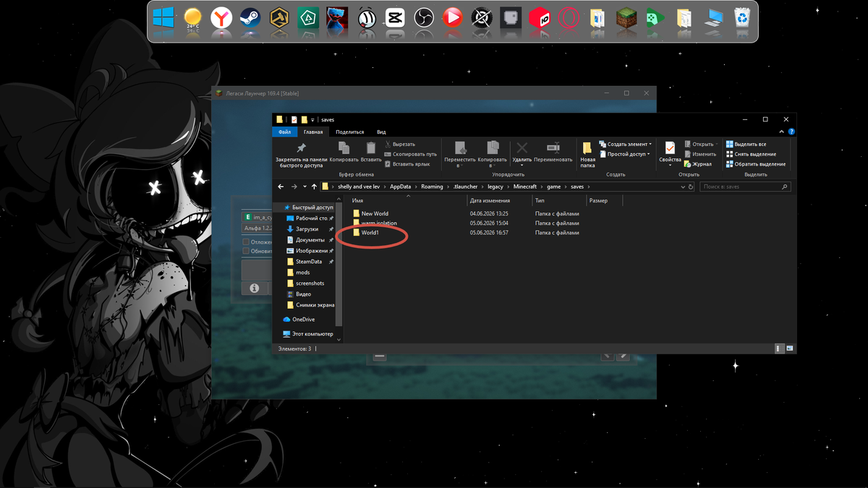Click Снять выделение in ribbon
This screenshot has width=868, height=488.
tap(750, 154)
